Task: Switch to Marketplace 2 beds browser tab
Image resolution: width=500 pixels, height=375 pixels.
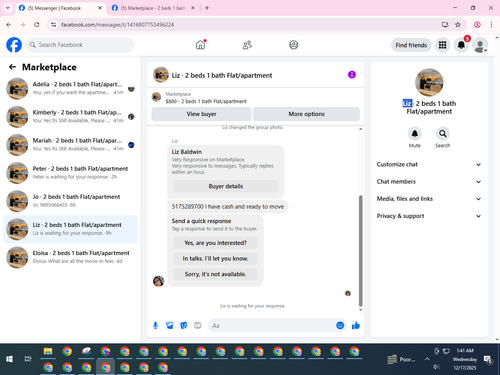Action: [153, 8]
